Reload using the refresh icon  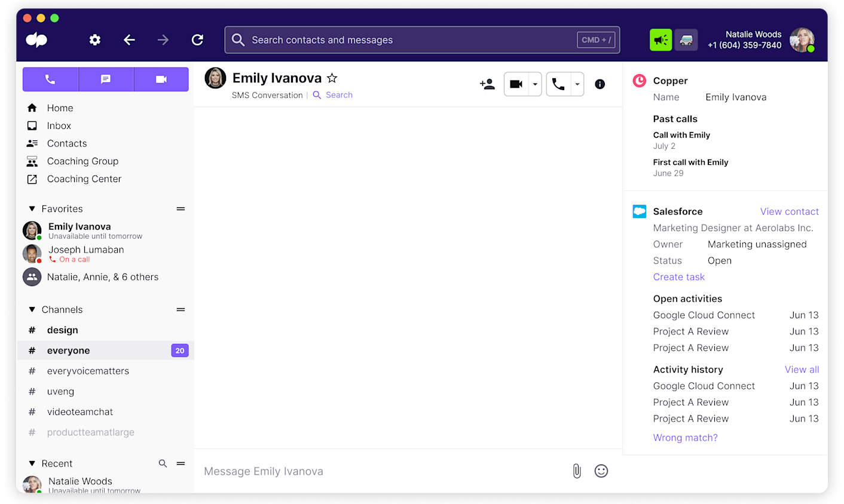(x=197, y=40)
